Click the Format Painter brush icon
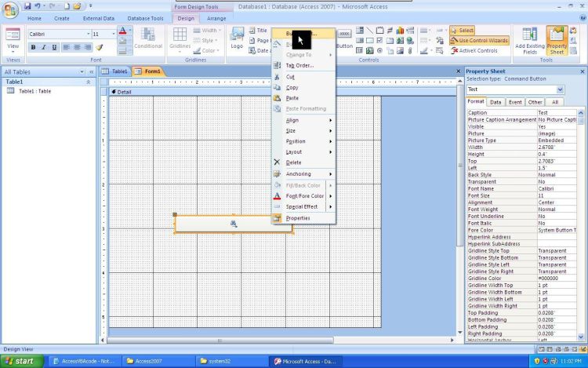Image resolution: width=588 pixels, height=368 pixels. click(x=99, y=47)
